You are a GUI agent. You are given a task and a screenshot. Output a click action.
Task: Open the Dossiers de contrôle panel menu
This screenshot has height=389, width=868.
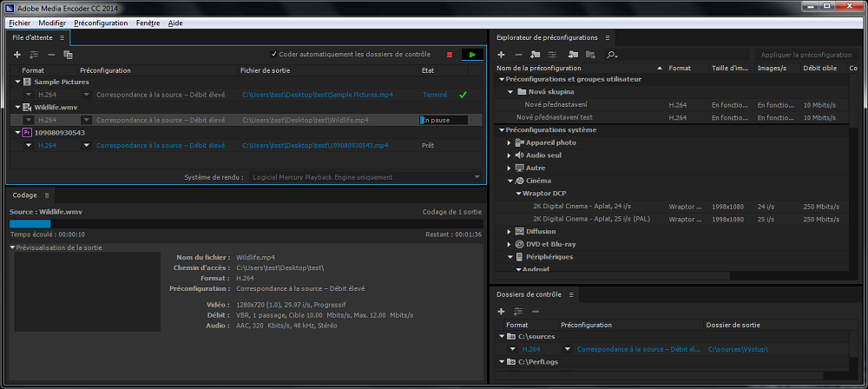tap(571, 294)
